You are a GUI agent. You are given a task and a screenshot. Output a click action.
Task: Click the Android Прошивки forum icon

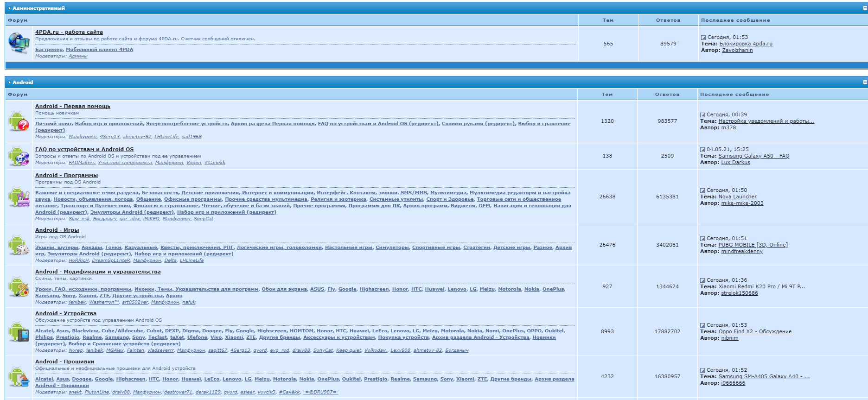(x=19, y=376)
